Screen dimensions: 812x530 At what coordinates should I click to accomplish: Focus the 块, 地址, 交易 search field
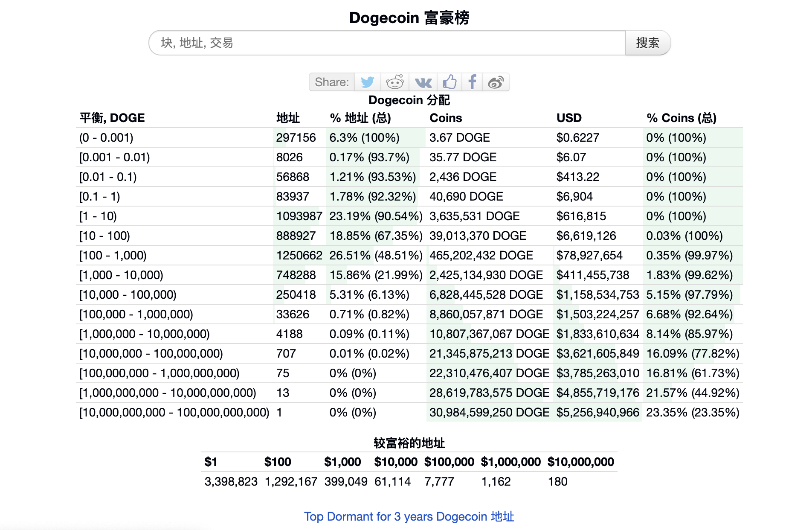coord(387,43)
